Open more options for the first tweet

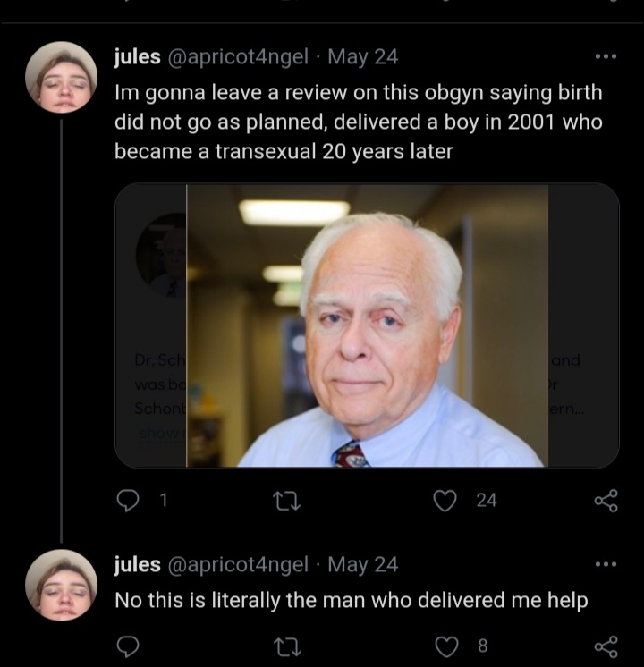[606, 56]
